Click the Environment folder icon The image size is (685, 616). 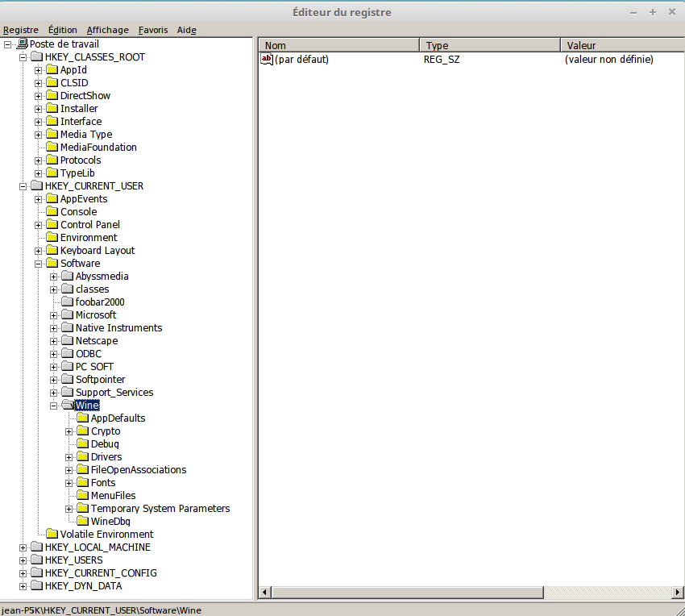coord(52,238)
